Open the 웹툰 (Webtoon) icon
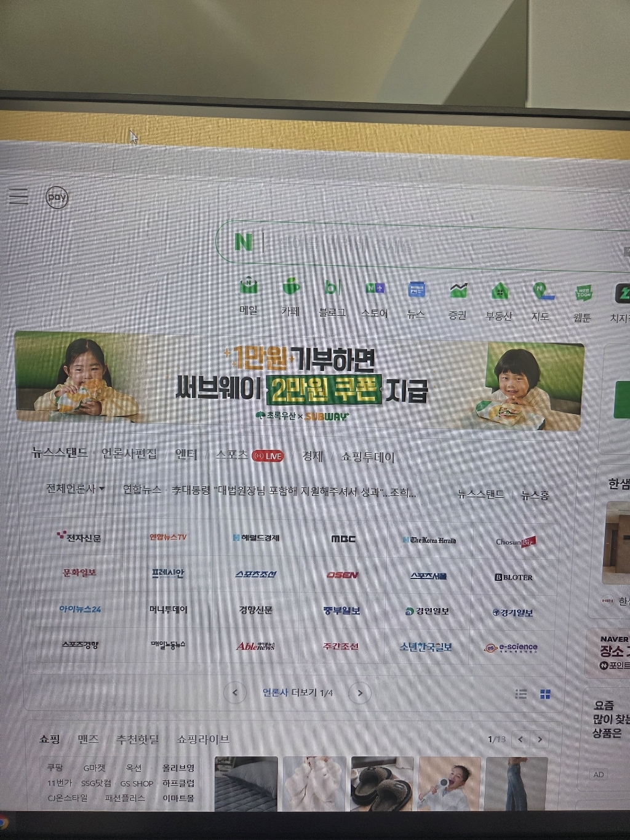 pos(583,293)
